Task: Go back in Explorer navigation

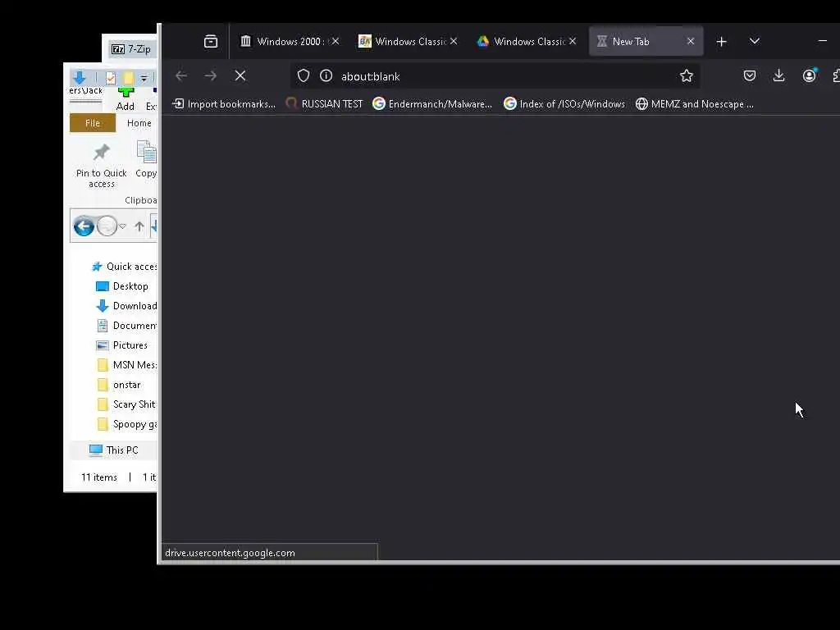Action: 84,226
